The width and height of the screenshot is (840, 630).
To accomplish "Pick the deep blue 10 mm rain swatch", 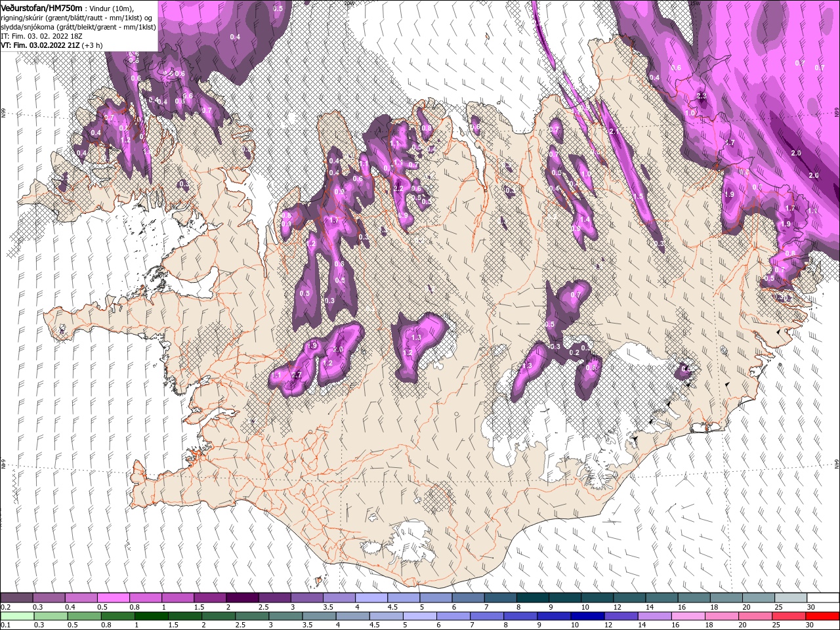I will coord(588,616).
